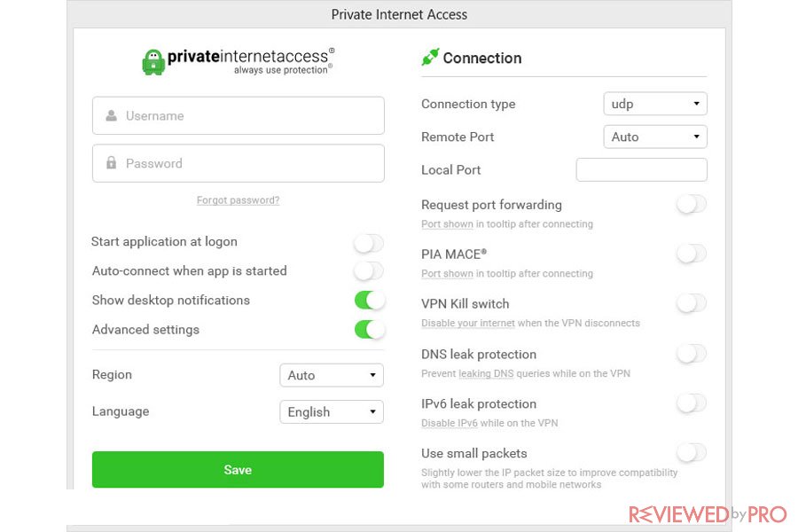Enable Auto-connect when app is started

[x=369, y=270]
